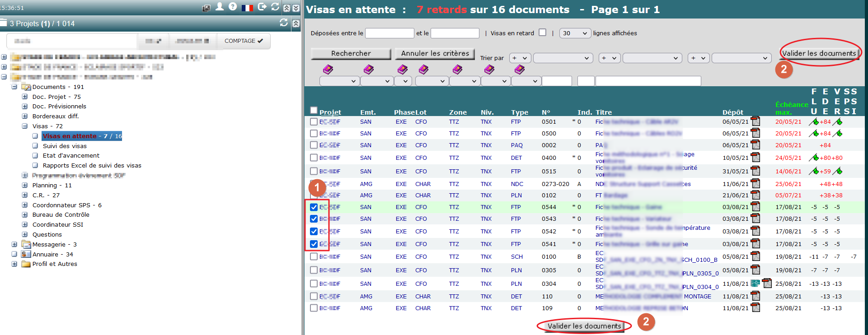Click the purple help book above the Niv. filter
The width and height of the screenshot is (868, 335).
coord(489,70)
